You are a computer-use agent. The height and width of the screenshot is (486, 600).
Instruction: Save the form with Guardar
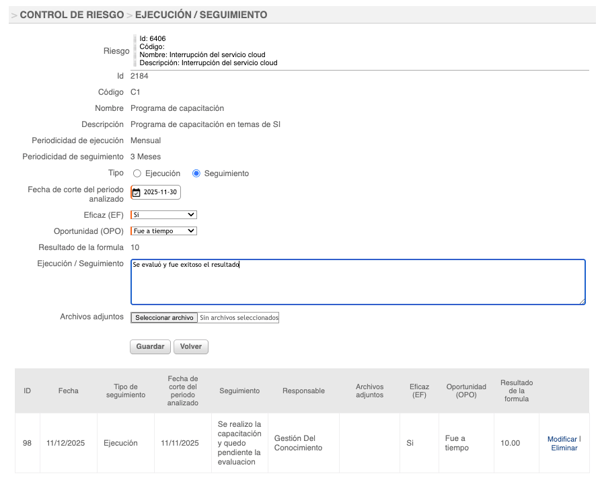150,346
